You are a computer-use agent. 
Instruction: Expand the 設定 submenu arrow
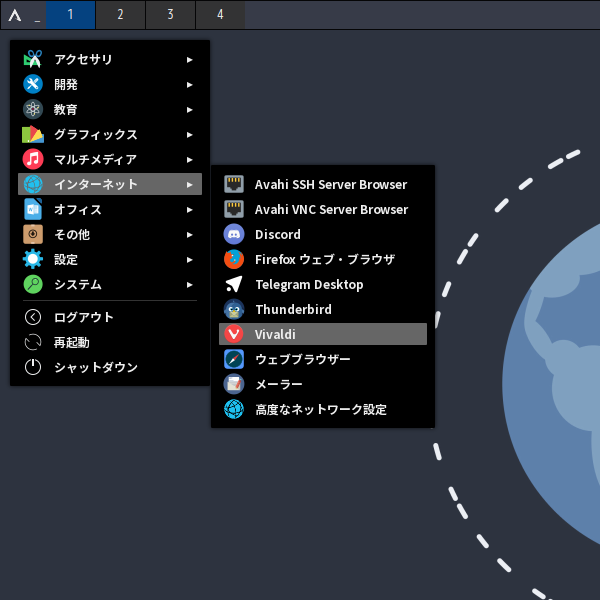tap(189, 260)
